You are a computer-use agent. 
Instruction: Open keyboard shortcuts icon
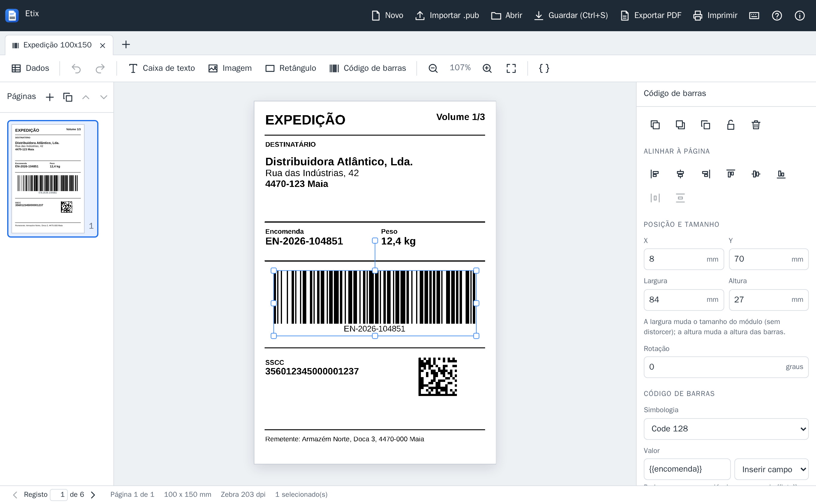point(754,15)
